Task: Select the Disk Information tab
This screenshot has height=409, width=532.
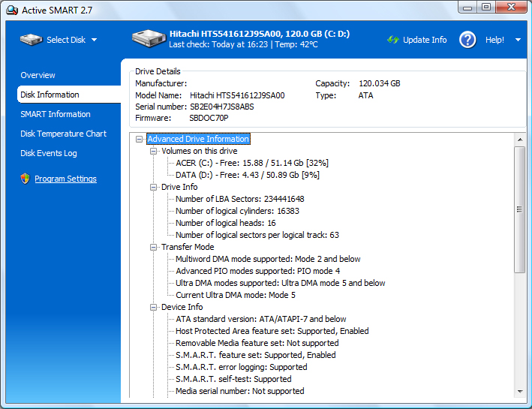Action: (69, 95)
